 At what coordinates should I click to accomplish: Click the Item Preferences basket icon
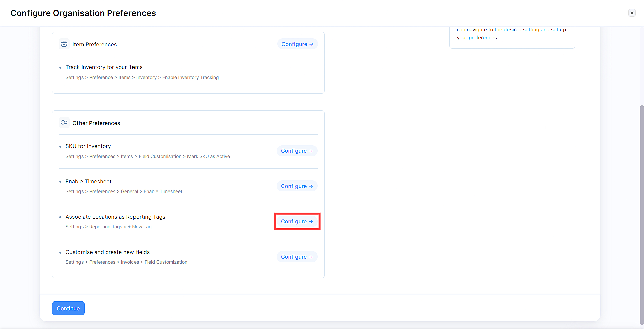(x=64, y=44)
